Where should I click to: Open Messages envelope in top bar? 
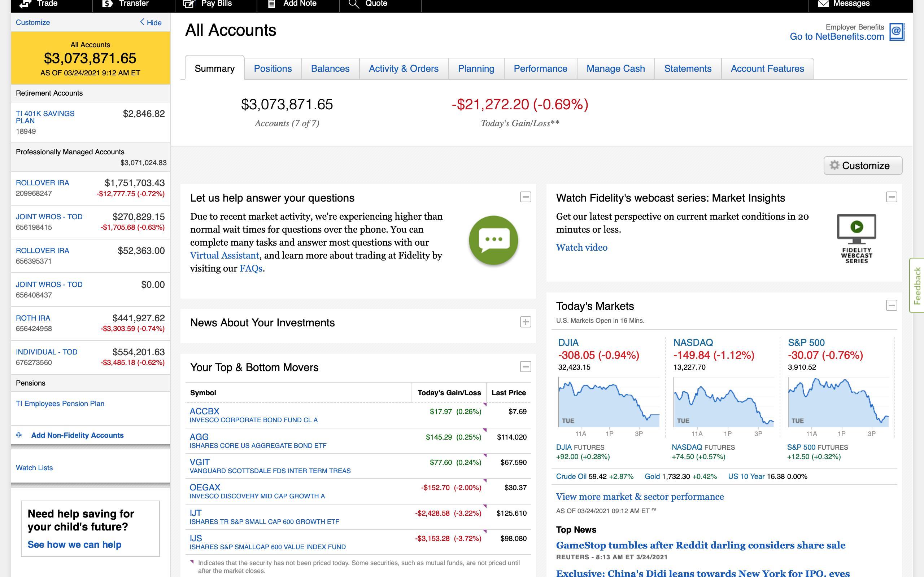(823, 4)
